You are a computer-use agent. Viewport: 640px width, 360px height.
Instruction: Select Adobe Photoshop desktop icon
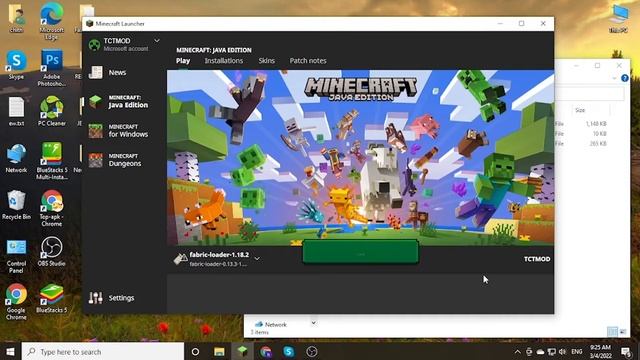[51, 68]
